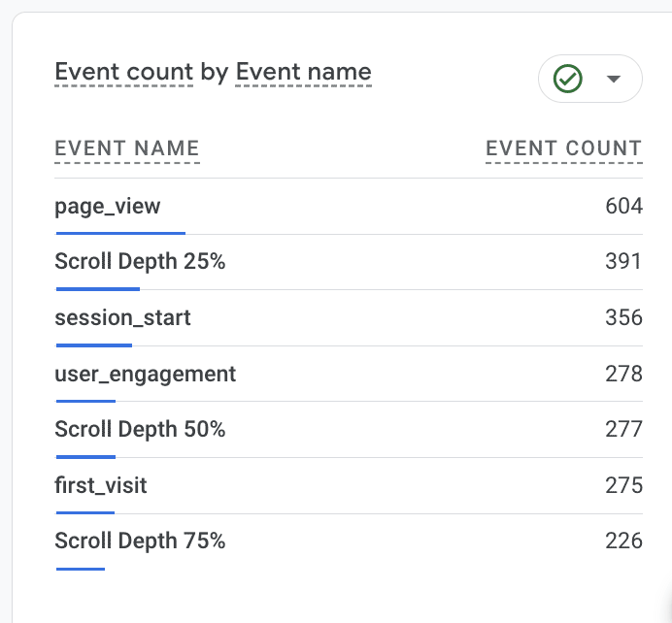Viewport: 672px width, 623px height.
Task: Click the 275 count for first_visit
Action: tap(623, 484)
